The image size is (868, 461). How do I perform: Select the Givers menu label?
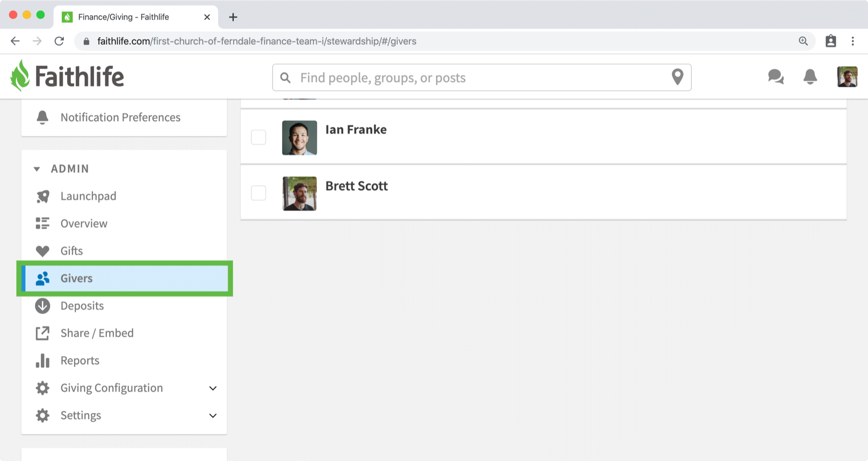point(77,278)
